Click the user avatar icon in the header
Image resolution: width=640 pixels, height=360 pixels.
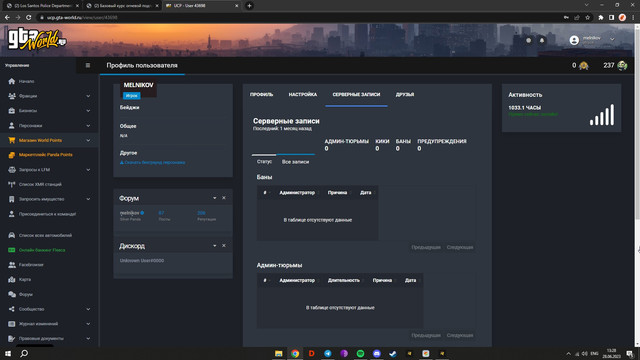(574, 40)
